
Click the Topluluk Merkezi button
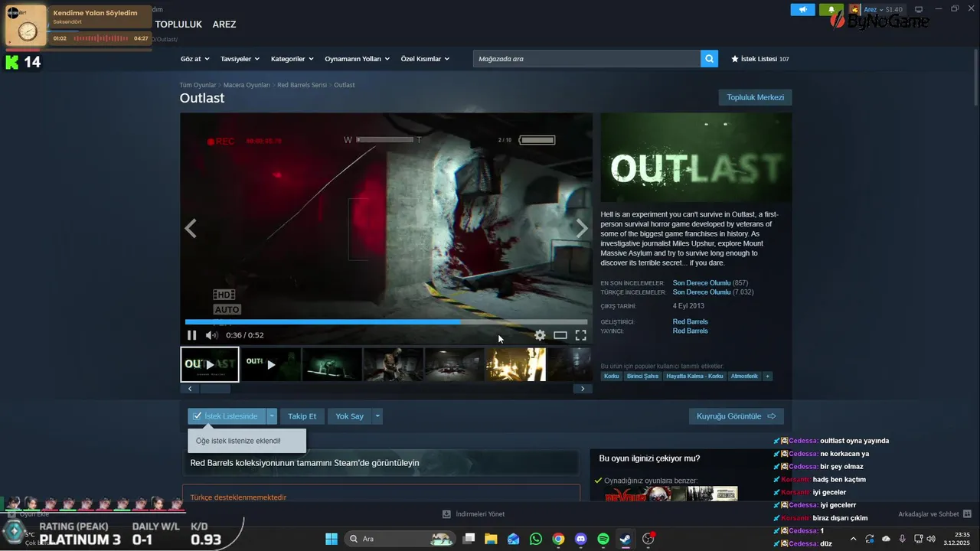(x=755, y=97)
